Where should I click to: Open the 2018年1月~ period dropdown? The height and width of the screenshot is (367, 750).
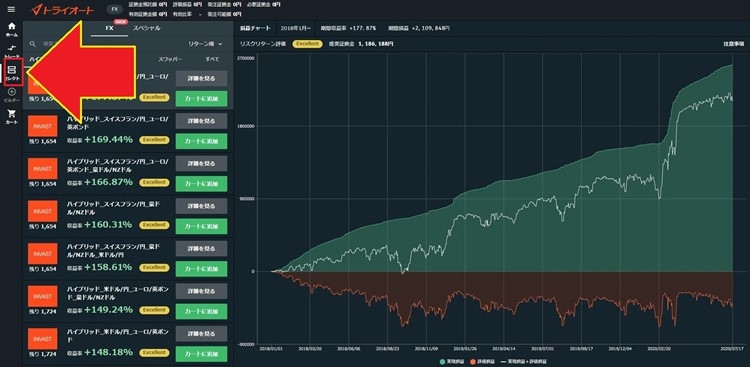click(296, 28)
